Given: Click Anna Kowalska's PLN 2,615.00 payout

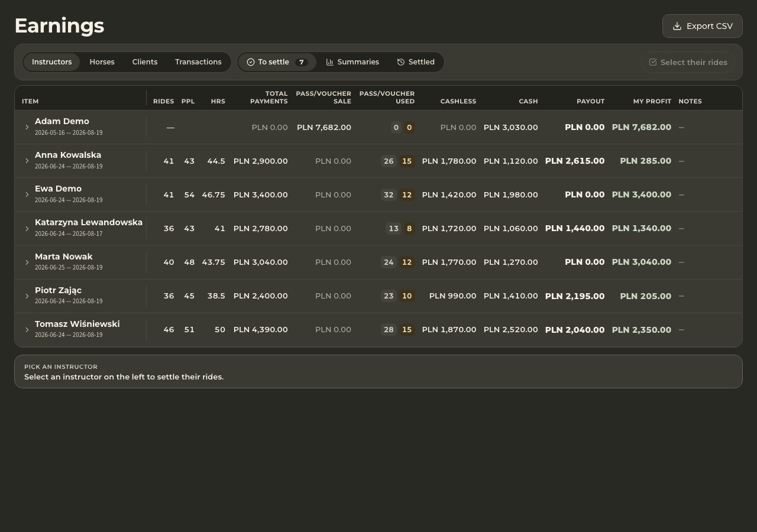Looking at the screenshot, I should 575,161.
